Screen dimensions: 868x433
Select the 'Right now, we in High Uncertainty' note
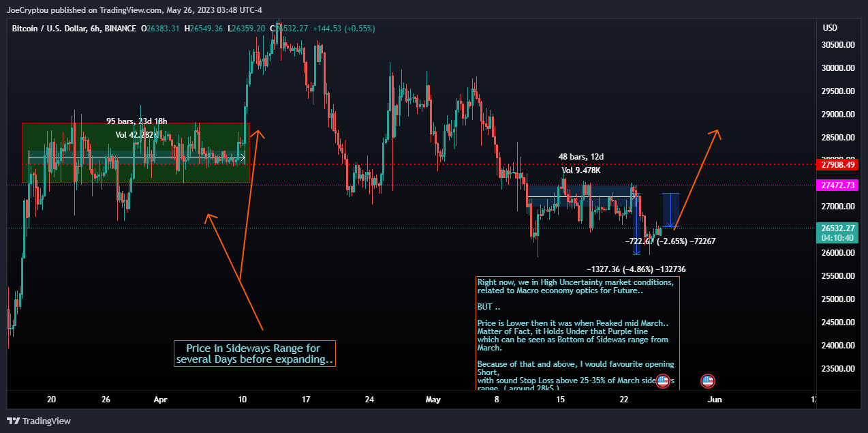[578, 333]
